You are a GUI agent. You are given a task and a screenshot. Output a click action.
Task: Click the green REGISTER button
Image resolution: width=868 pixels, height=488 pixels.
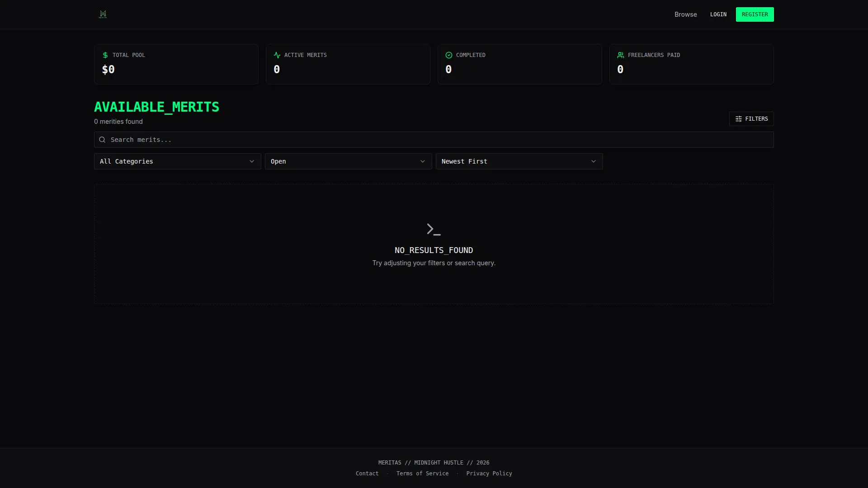click(x=755, y=14)
